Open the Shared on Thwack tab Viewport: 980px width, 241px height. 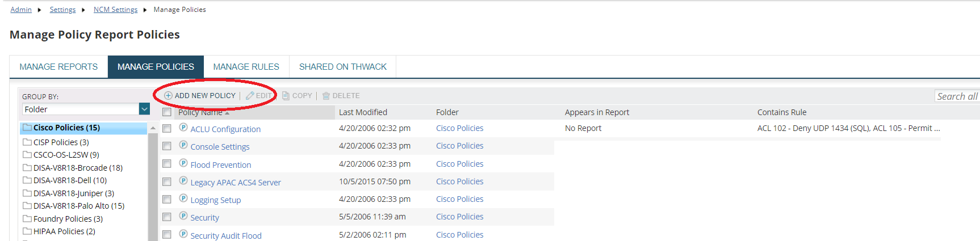(342, 67)
